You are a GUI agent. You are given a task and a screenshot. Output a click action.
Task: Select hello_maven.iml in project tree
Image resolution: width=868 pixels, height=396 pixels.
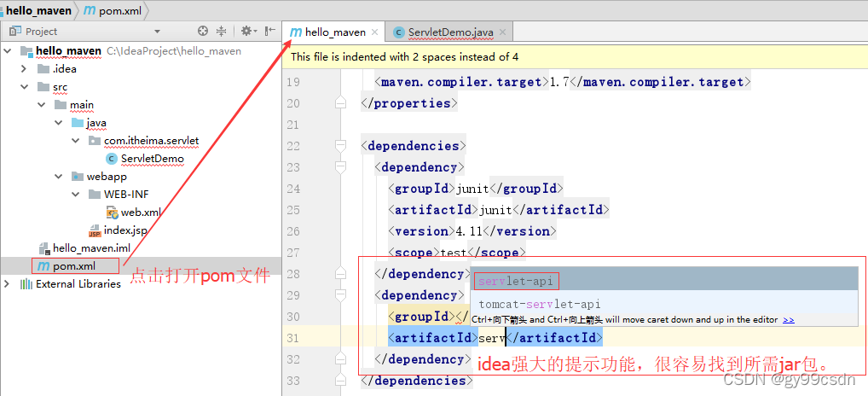[x=91, y=248]
